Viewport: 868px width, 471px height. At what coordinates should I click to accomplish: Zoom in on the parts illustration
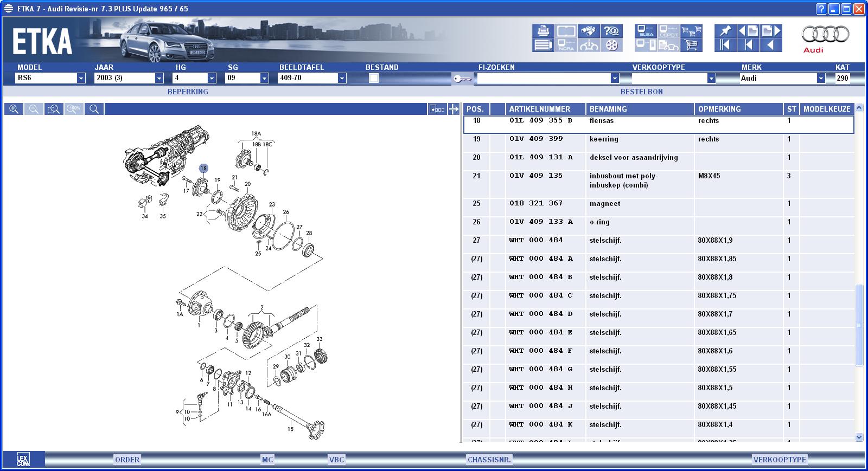point(14,109)
